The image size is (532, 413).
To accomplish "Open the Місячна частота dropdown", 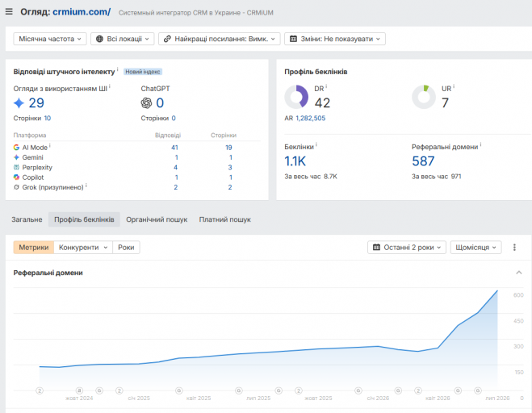I will point(50,39).
